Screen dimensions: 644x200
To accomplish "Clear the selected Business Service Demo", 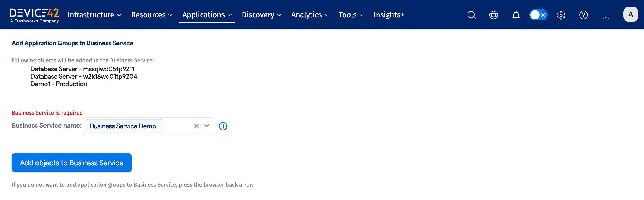I will pos(196,126).
